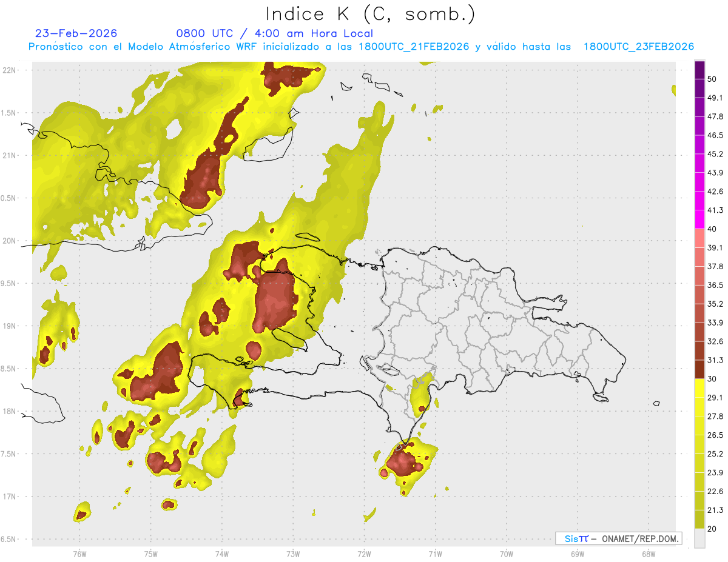Click the "42.6" colorbar label
This screenshot has height=562, width=728.
pos(715,192)
